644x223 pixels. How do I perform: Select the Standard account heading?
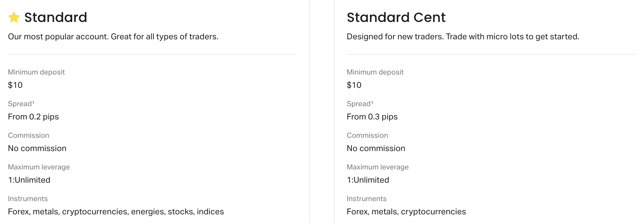point(56,17)
